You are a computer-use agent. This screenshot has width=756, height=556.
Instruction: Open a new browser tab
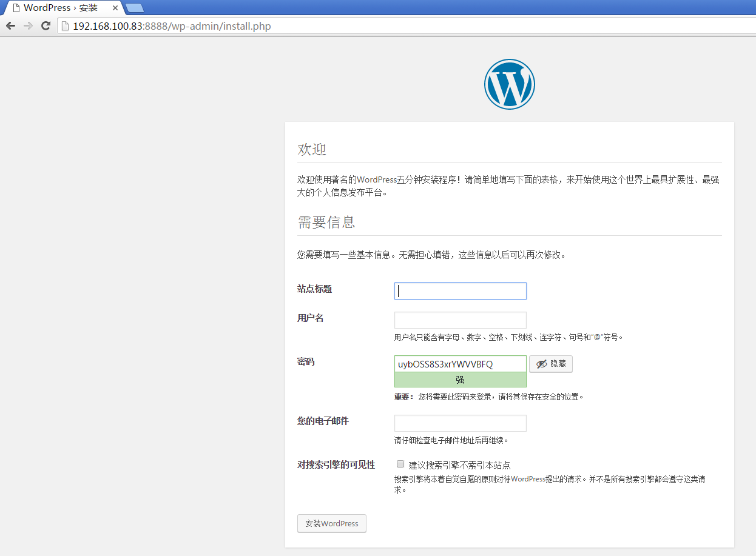click(134, 8)
